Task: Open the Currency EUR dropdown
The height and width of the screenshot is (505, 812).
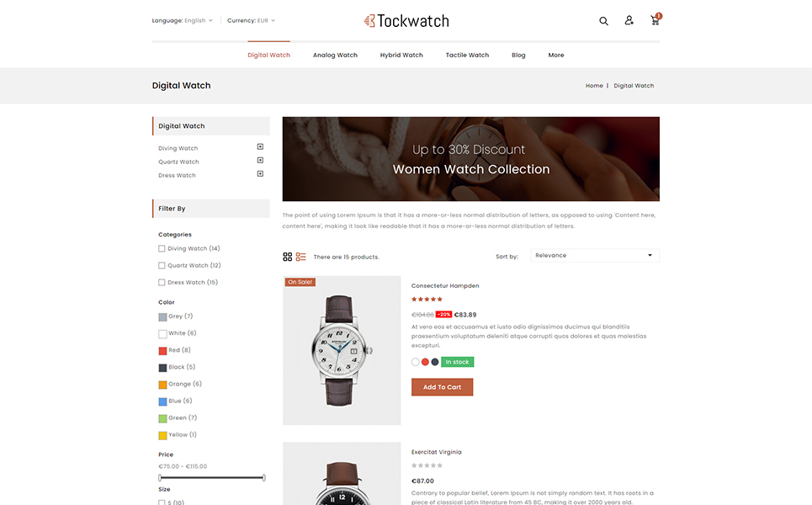Action: (251, 21)
